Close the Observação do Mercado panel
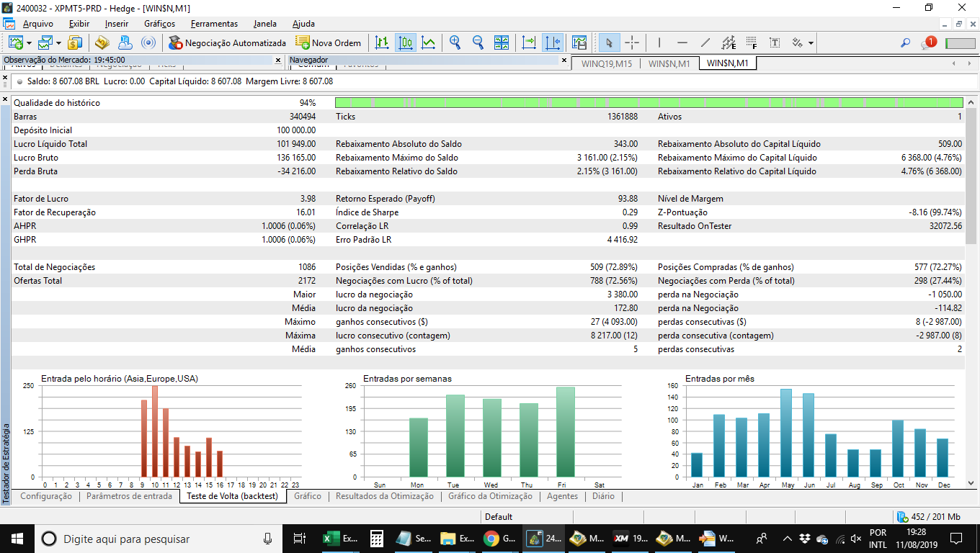980x553 pixels. coord(278,60)
